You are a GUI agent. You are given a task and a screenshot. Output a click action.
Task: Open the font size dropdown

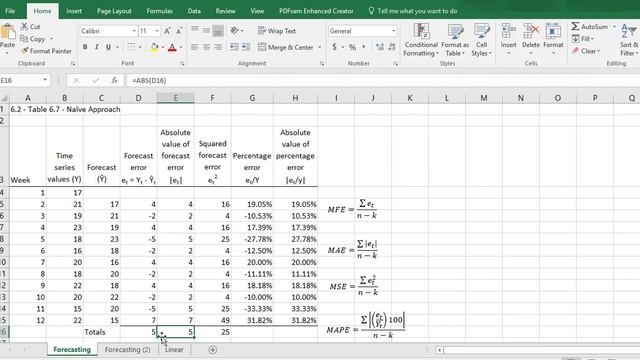157,31
